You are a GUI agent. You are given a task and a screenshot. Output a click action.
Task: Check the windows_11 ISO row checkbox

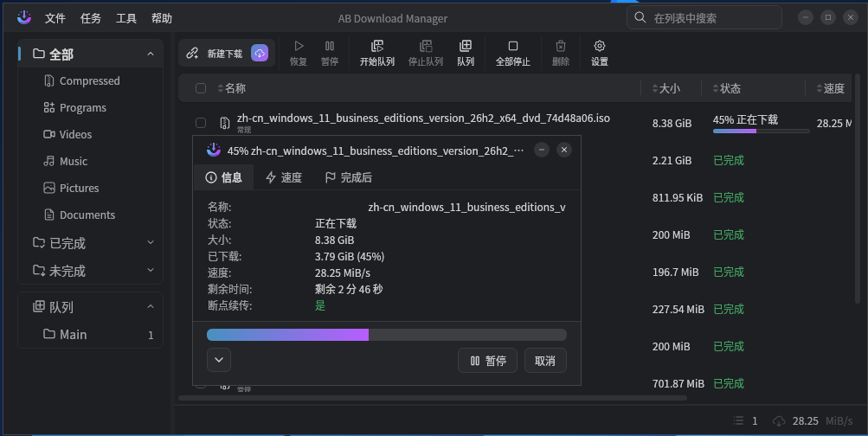click(x=201, y=123)
